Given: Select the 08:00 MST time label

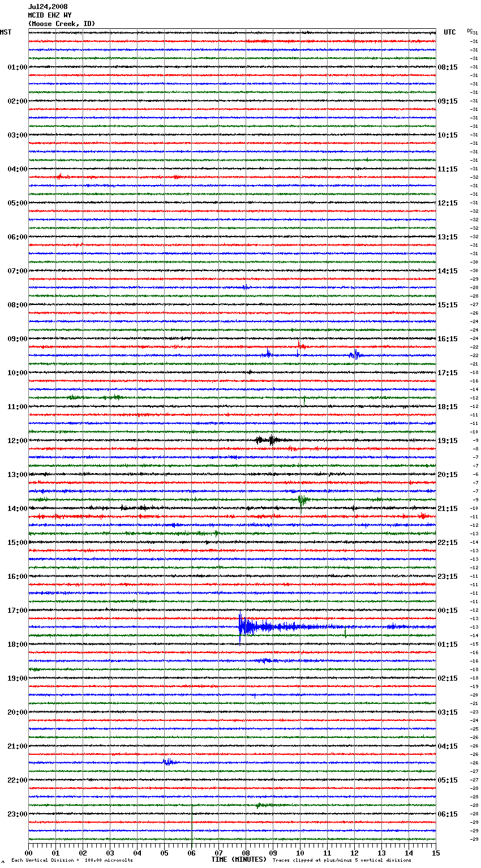Looking at the screenshot, I should point(18,305).
